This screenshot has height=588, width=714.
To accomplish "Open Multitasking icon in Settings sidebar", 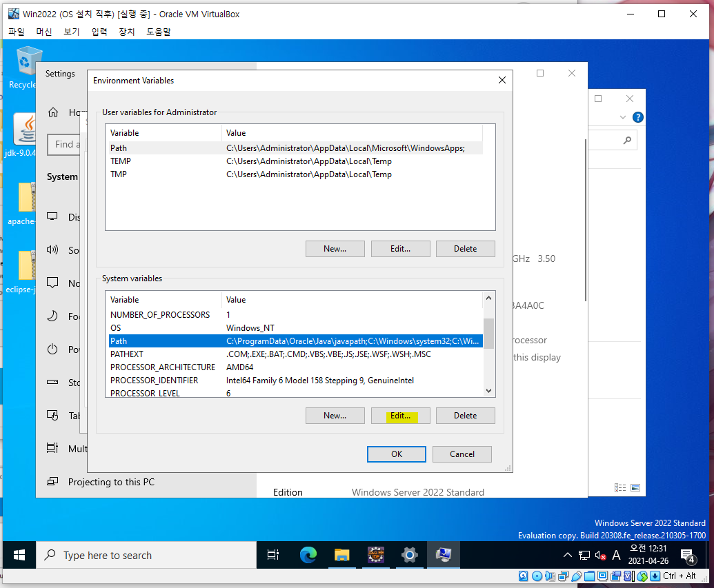I will pos(52,448).
